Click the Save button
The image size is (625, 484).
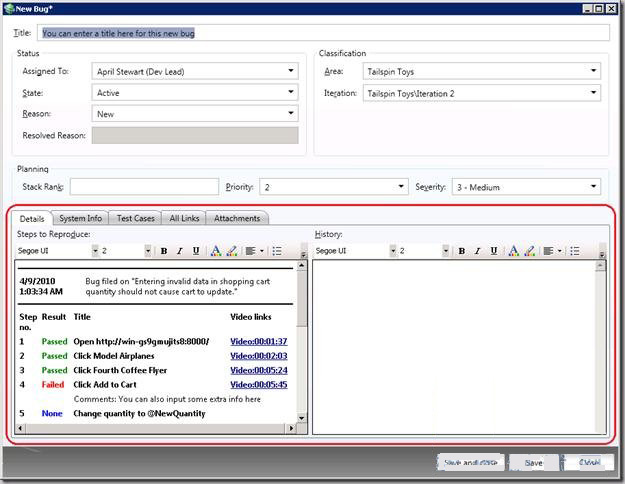(x=533, y=463)
